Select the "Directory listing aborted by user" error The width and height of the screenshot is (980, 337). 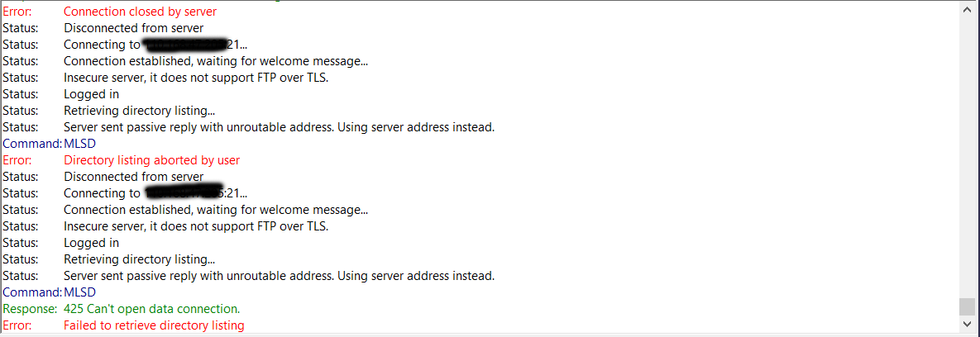(152, 159)
